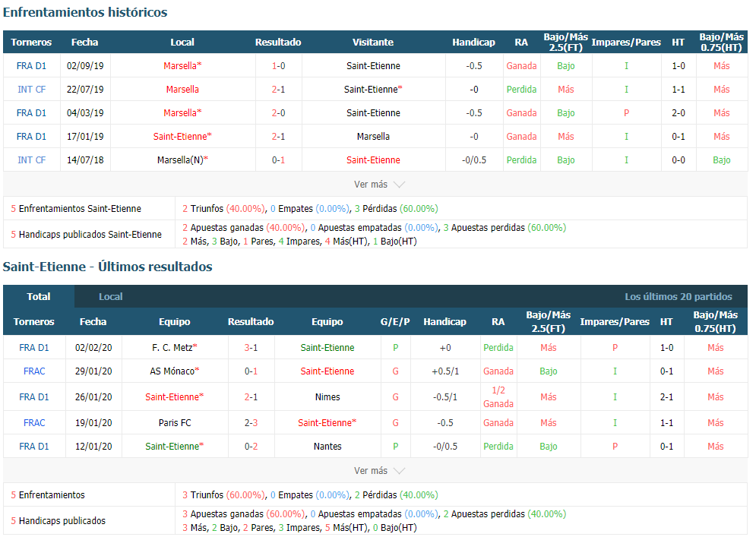
Task: Click HT score 2-0 in 04/03/19 row
Action: point(679,113)
